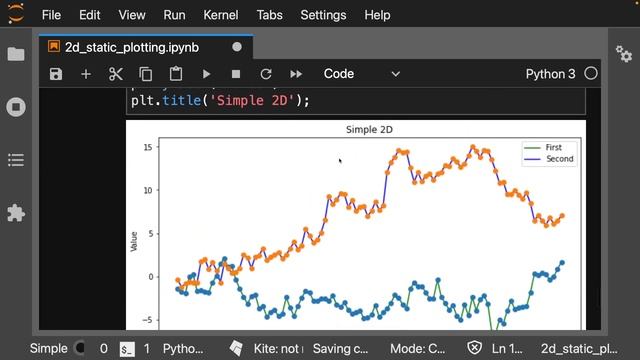640x360 pixels.
Task: Open the extension manager puzzle icon
Action: coord(16,213)
